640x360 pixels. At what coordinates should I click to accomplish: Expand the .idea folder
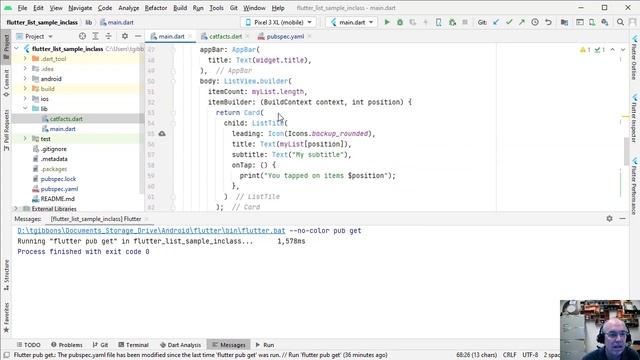pos(25,69)
